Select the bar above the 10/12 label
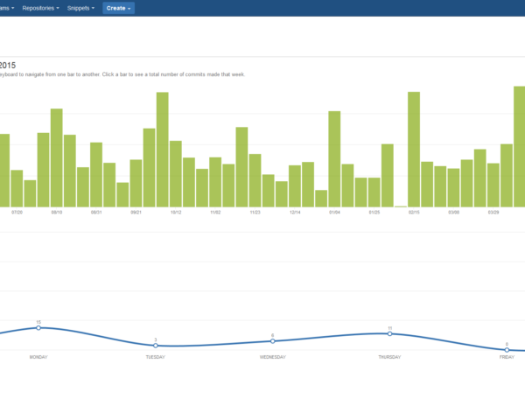Viewport: 525px width, 420px height. [175, 173]
